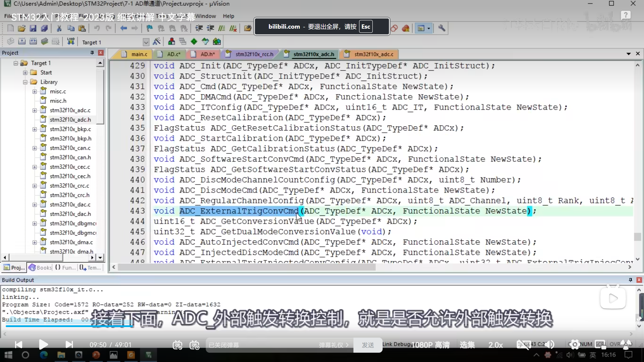Uncomment selection with red X lines icon

coord(233,28)
